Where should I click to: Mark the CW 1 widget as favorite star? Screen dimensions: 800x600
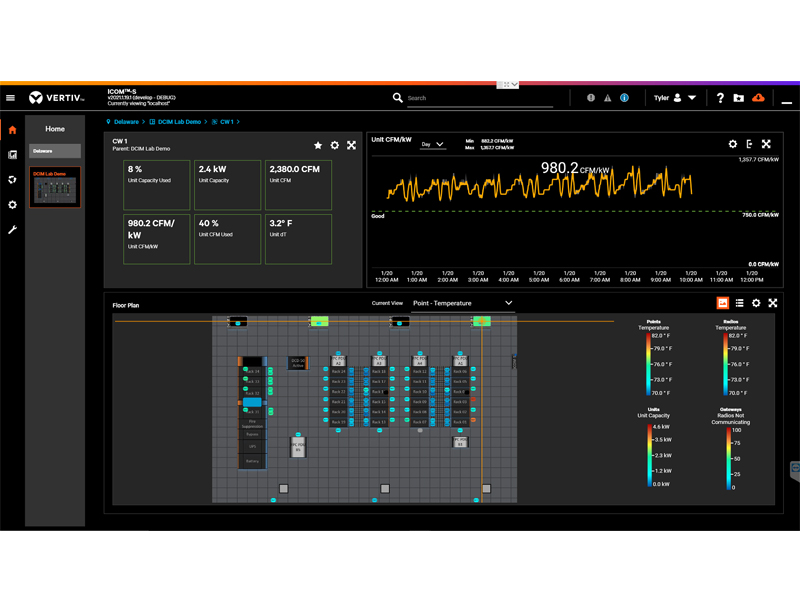click(x=318, y=145)
